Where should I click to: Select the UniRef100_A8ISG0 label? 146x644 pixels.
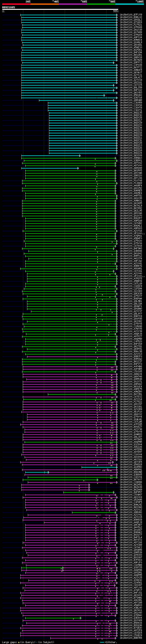(131, 459)
